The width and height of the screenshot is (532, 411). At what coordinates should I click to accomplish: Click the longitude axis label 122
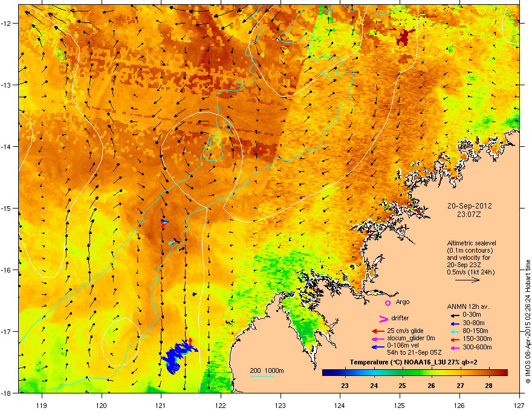click(x=221, y=405)
